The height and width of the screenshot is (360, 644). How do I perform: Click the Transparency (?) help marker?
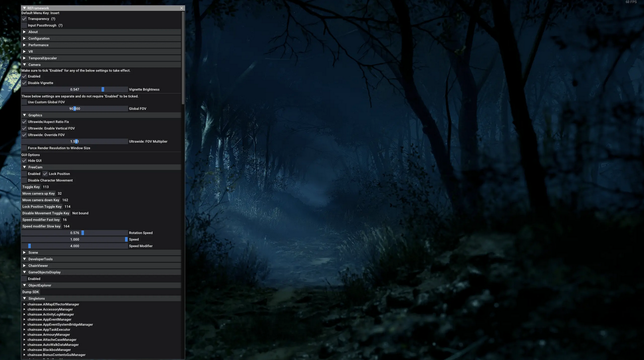tap(53, 19)
